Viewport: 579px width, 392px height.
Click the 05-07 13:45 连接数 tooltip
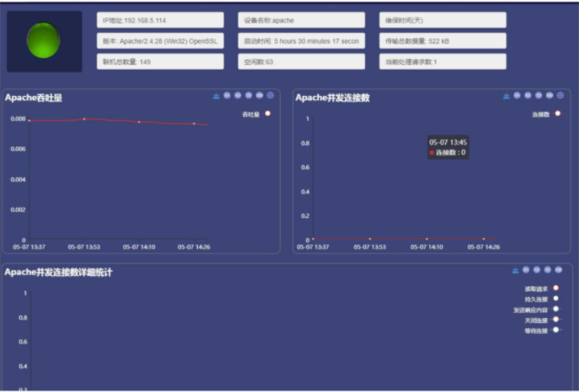(448, 147)
